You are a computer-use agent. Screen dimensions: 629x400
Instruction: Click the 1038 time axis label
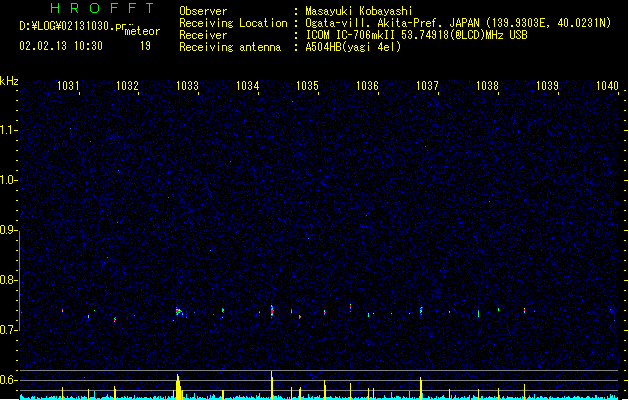coord(487,85)
